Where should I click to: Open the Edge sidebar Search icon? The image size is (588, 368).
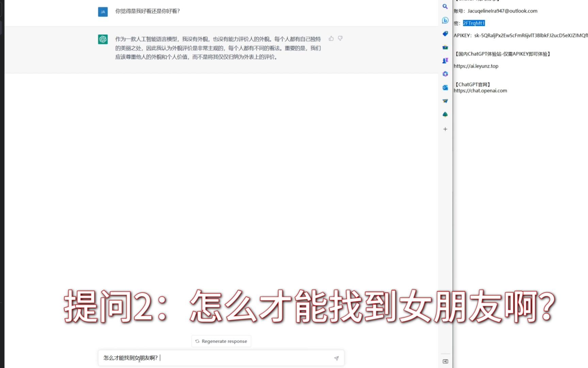(445, 6)
